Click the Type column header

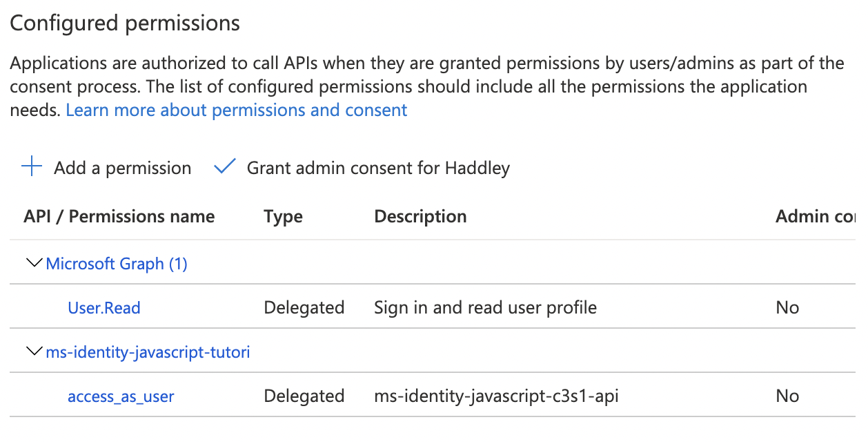tap(283, 217)
